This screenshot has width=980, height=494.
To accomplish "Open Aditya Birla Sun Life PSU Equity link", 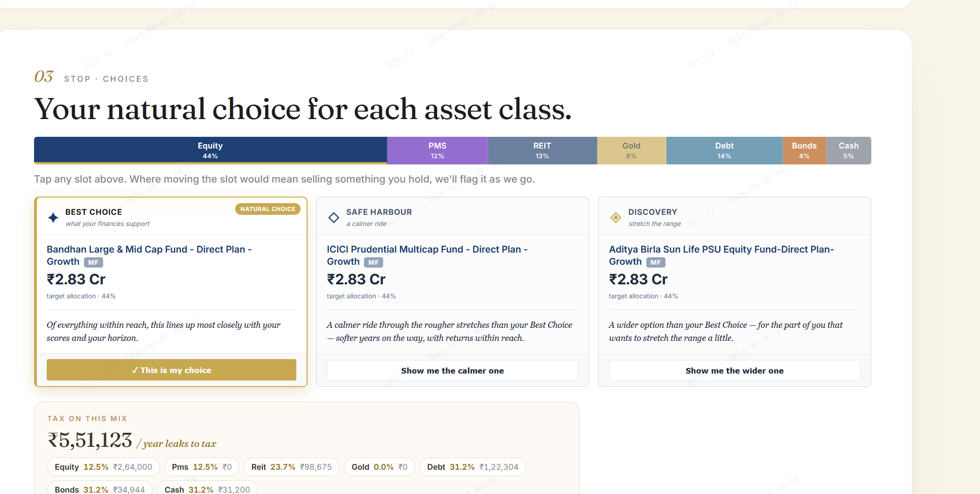I will (x=721, y=255).
